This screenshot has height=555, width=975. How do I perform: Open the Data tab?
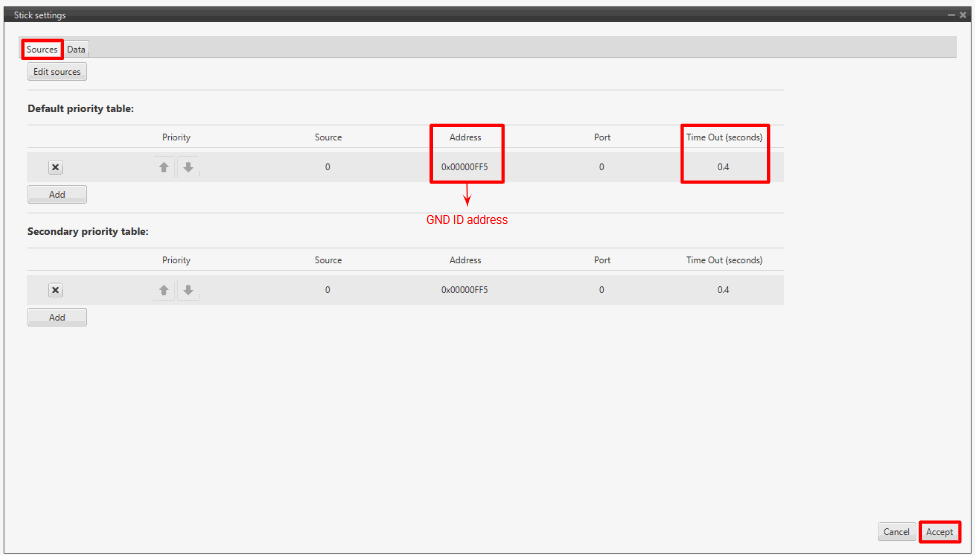tap(77, 49)
